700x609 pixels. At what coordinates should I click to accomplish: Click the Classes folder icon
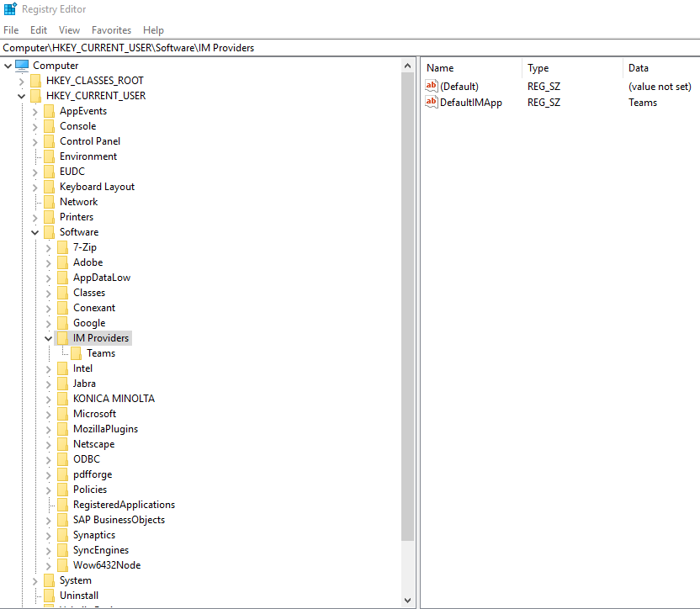point(62,293)
